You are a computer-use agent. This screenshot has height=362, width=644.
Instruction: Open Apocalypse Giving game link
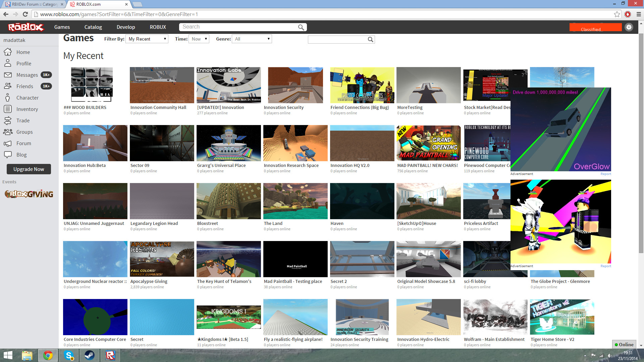pos(149,281)
